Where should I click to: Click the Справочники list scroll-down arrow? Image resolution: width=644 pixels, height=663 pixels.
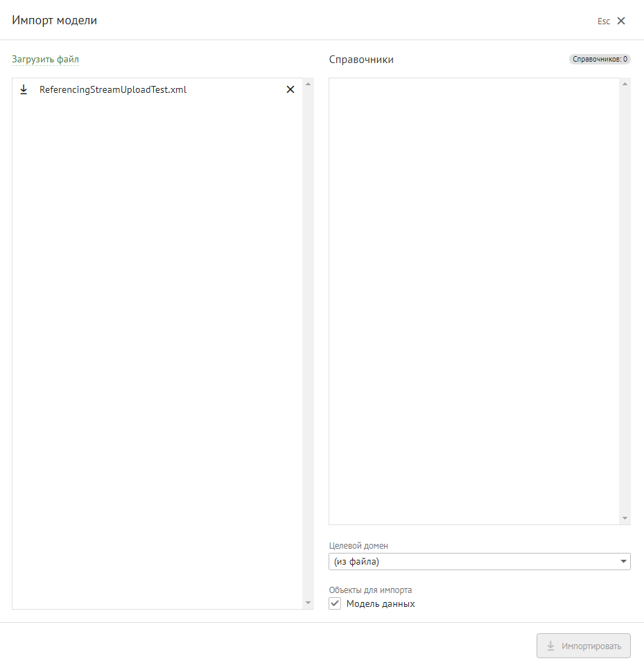[x=625, y=518]
